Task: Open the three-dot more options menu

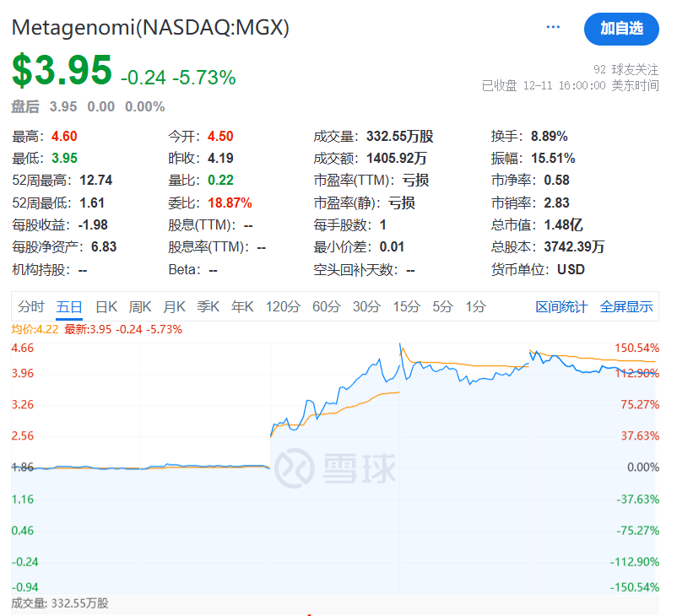Action: click(553, 27)
